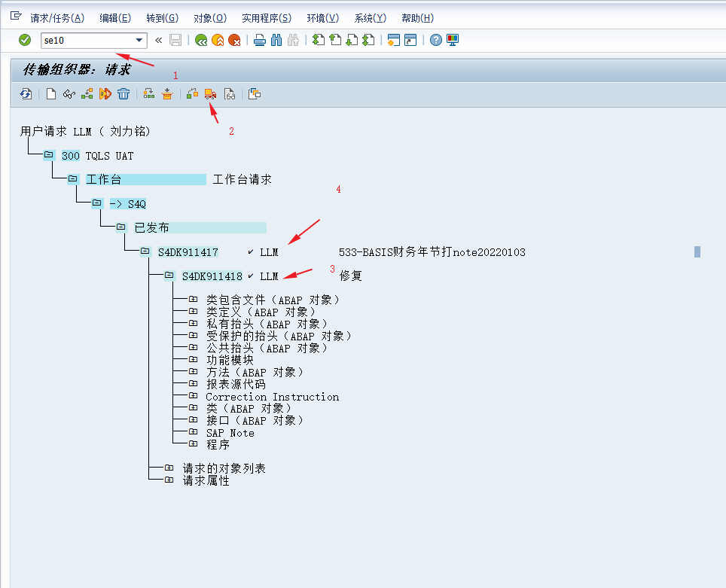Click the Customize Local Layout monitor icon
Image resolution: width=726 pixels, height=588 pixels.
click(453, 41)
